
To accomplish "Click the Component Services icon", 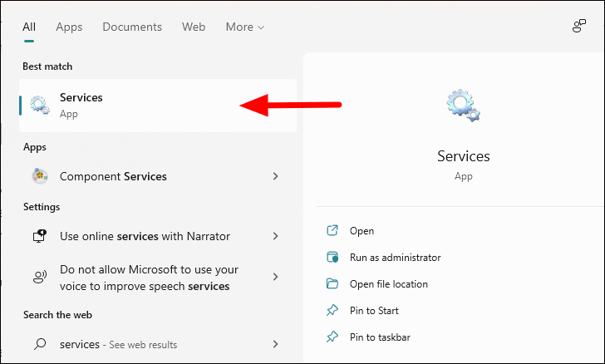I will pos(40,176).
